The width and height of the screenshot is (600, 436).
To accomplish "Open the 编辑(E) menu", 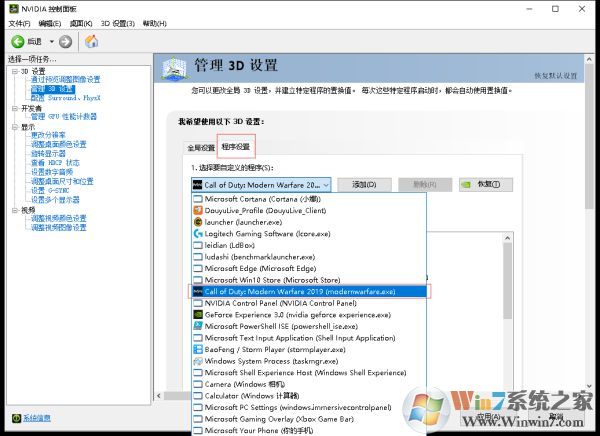I will click(x=50, y=23).
